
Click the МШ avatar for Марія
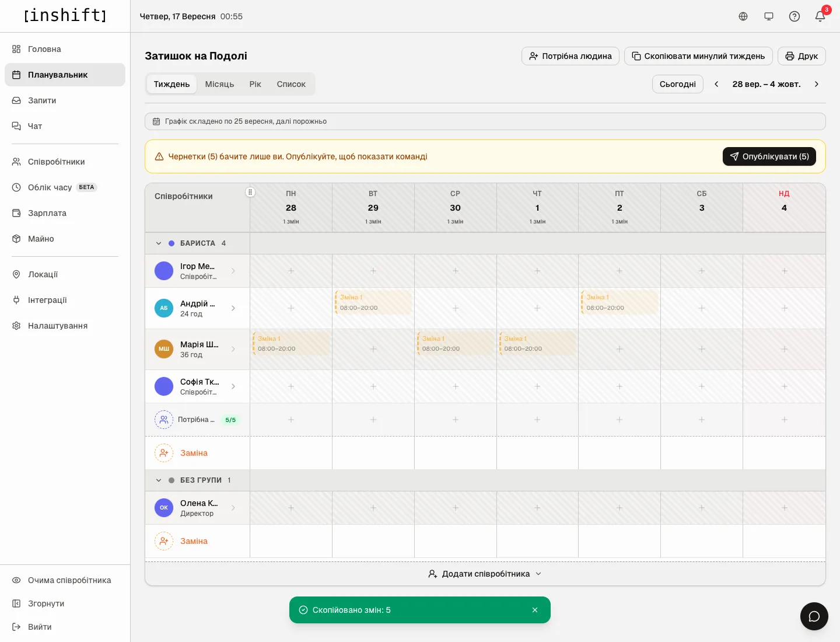coord(164,349)
